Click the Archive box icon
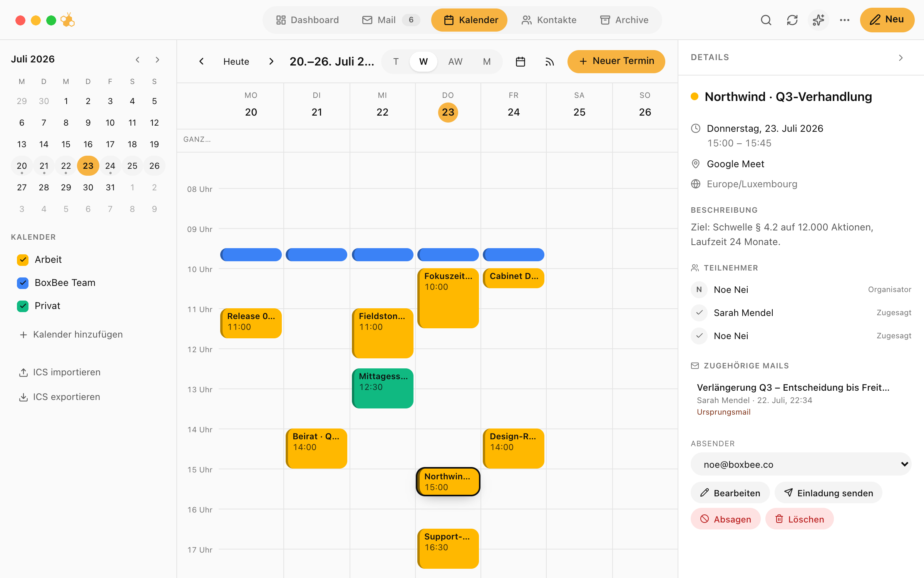 [605, 20]
